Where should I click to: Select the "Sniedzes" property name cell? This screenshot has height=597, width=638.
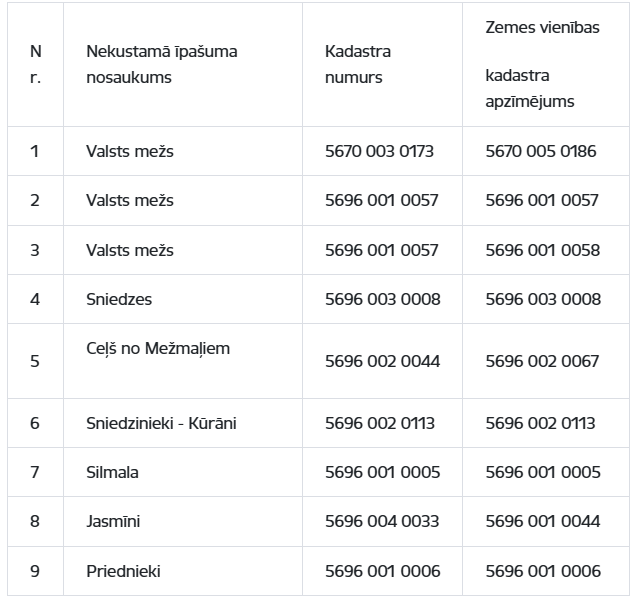(x=119, y=299)
